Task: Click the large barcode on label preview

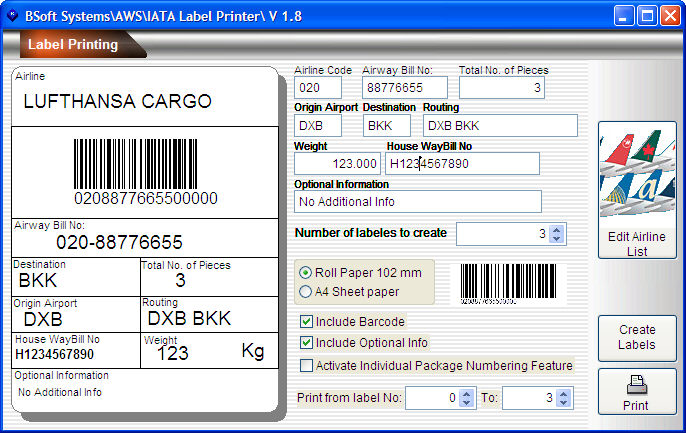Action: click(135, 164)
